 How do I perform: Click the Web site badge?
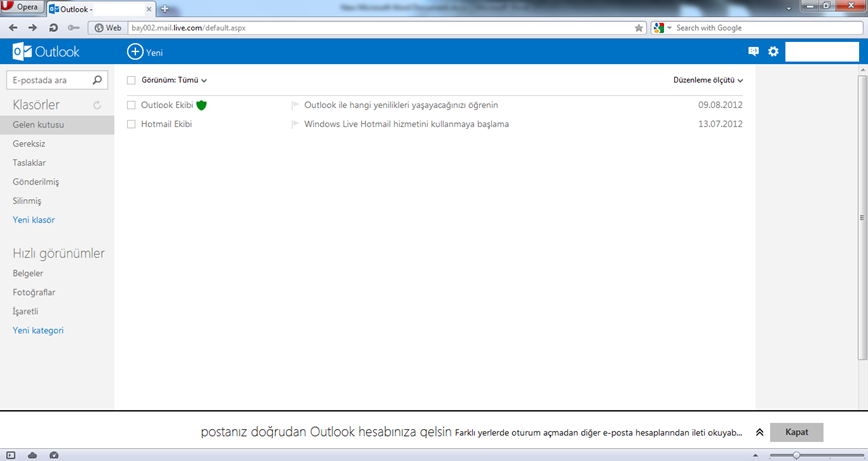pos(107,28)
